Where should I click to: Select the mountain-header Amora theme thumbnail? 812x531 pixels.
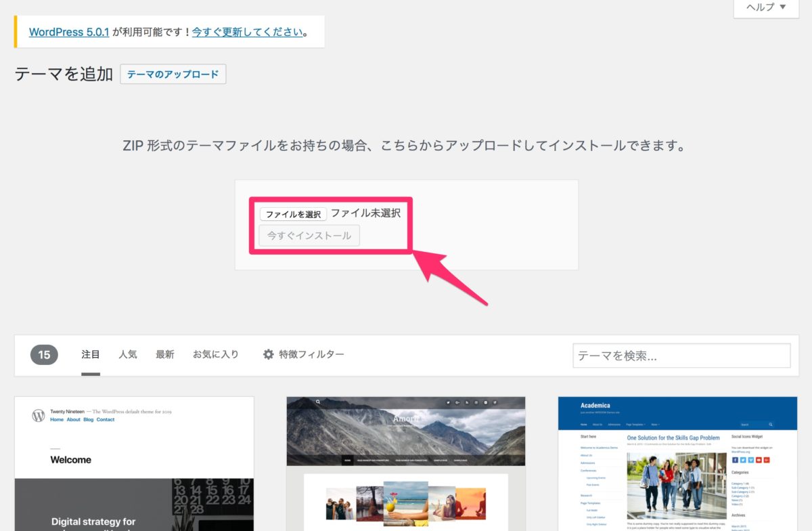tap(406, 464)
